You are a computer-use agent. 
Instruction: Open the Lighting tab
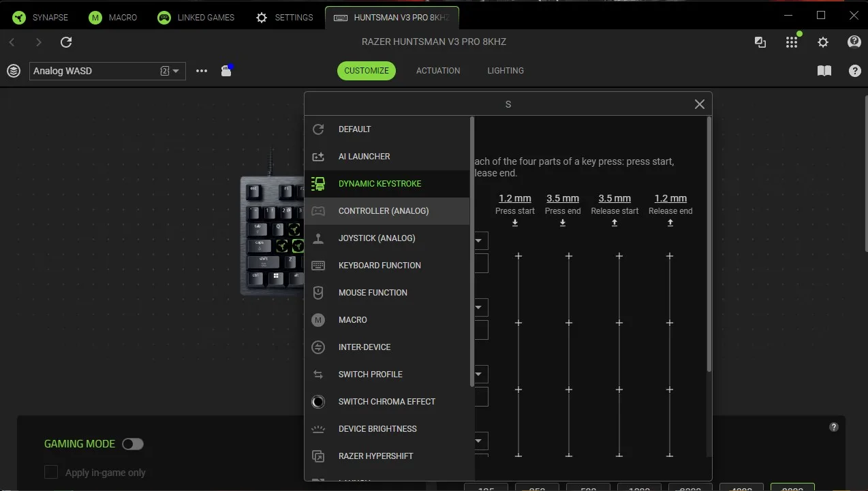tap(506, 71)
